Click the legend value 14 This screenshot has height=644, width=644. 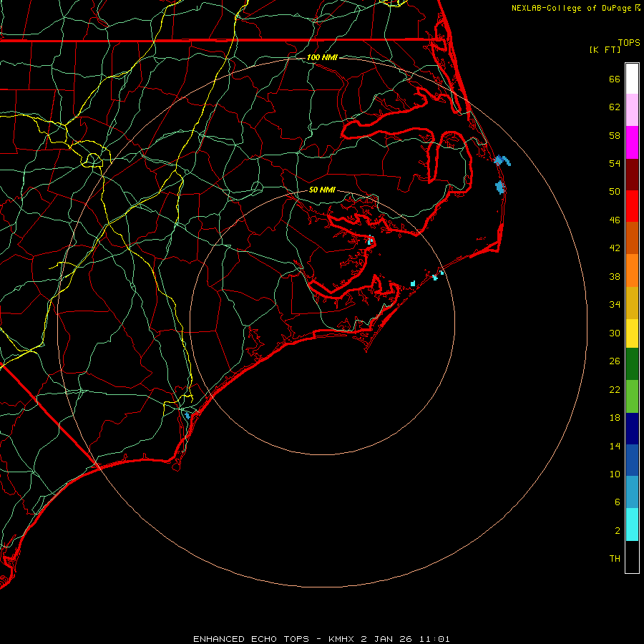pos(615,446)
